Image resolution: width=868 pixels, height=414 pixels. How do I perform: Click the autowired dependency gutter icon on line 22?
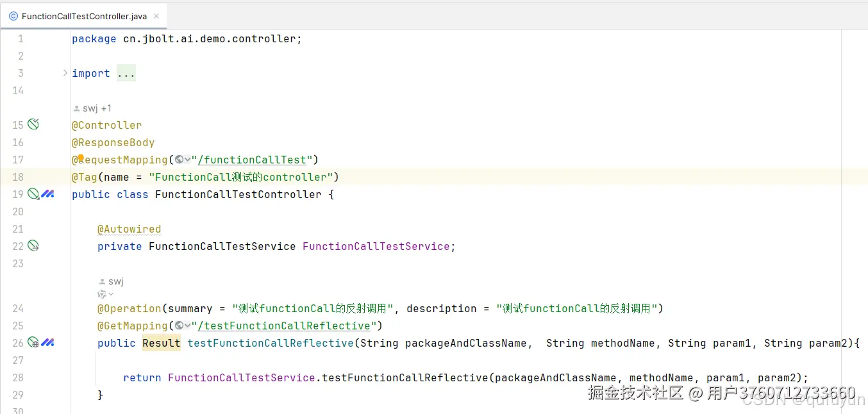click(x=33, y=245)
